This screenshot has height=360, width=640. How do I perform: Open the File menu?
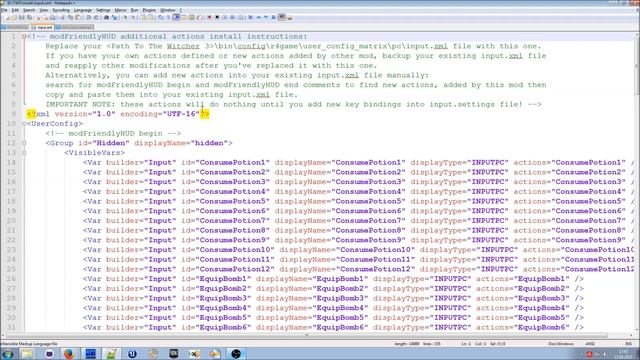(4, 10)
